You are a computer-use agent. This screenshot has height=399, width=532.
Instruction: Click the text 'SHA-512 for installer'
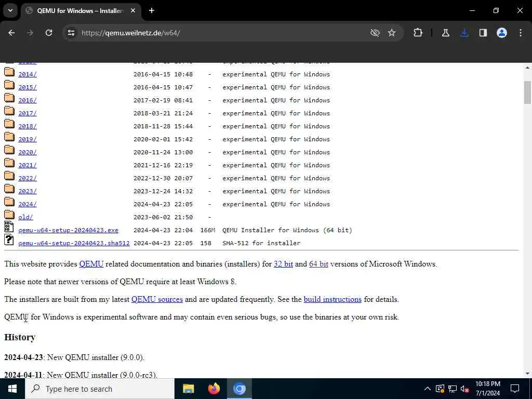click(x=261, y=243)
